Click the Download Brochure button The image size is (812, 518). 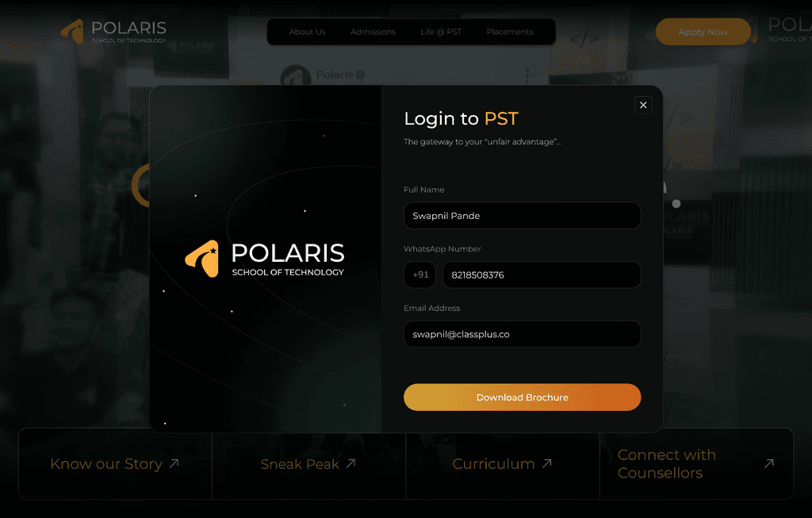(x=522, y=397)
